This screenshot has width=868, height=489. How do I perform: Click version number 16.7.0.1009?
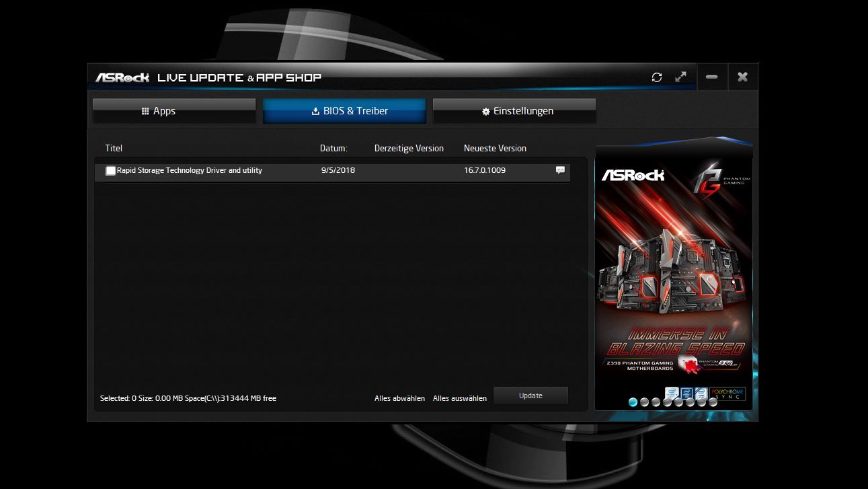pos(485,170)
